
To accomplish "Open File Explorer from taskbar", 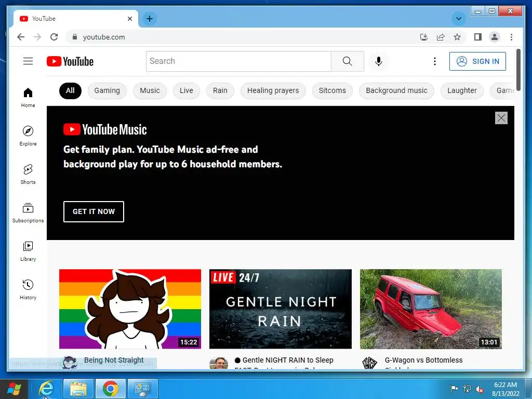I will (x=78, y=389).
